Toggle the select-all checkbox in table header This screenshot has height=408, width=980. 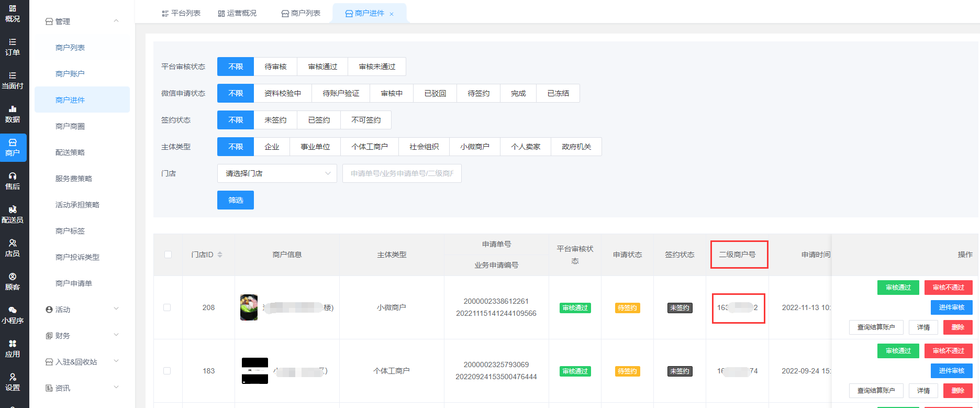tap(168, 255)
